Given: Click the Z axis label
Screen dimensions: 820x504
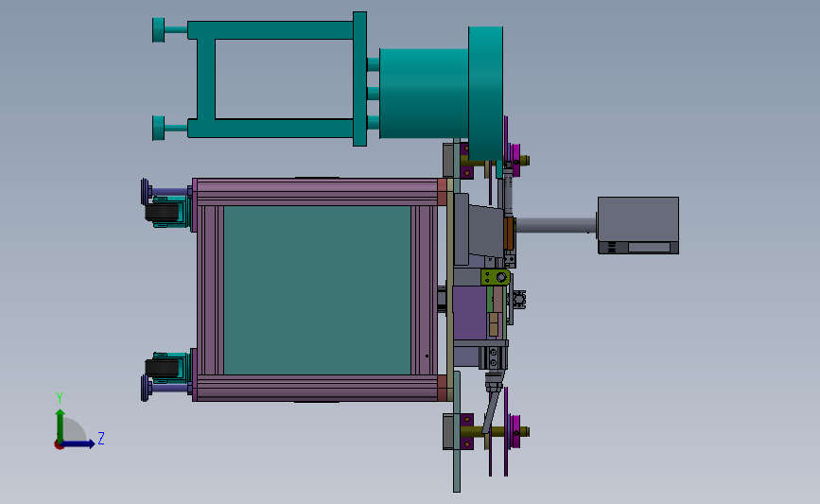Looking at the screenshot, I should click(101, 438).
